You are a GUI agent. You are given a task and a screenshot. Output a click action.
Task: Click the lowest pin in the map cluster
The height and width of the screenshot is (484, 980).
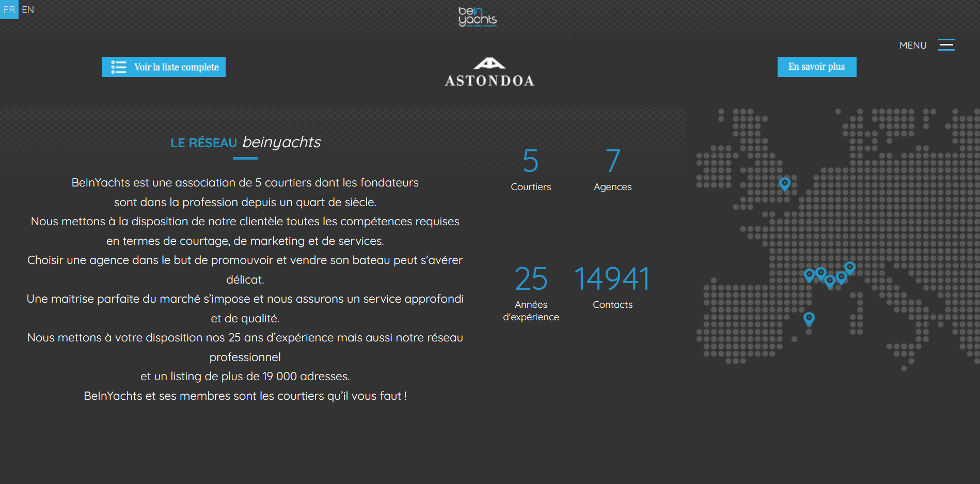(830, 281)
